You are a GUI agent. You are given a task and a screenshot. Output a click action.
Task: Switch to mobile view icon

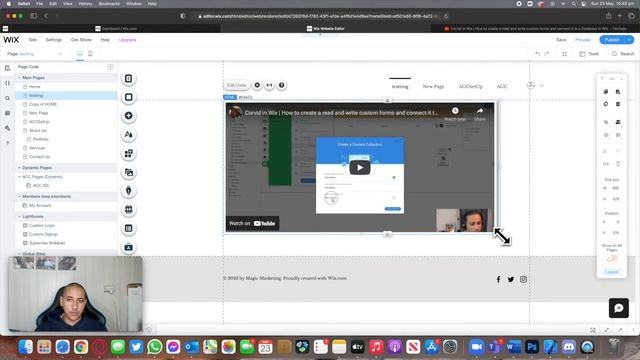pyautogui.click(x=90, y=54)
